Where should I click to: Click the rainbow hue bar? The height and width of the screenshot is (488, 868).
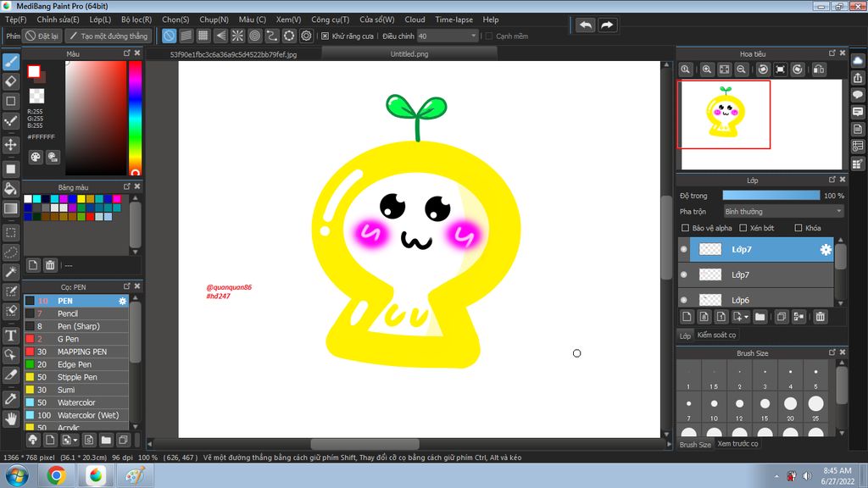[135, 118]
